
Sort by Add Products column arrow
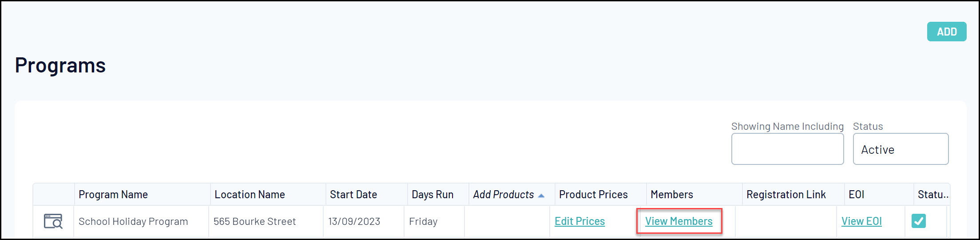click(x=541, y=195)
